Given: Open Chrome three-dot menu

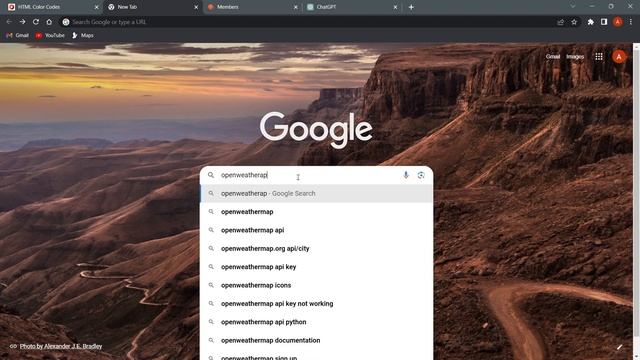Looking at the screenshot, I should pos(631,22).
